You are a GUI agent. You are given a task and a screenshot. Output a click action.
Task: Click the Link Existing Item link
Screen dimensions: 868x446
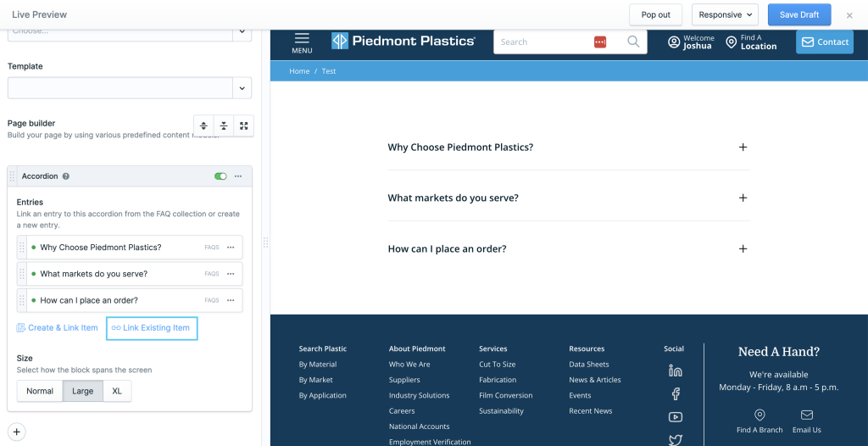(152, 328)
